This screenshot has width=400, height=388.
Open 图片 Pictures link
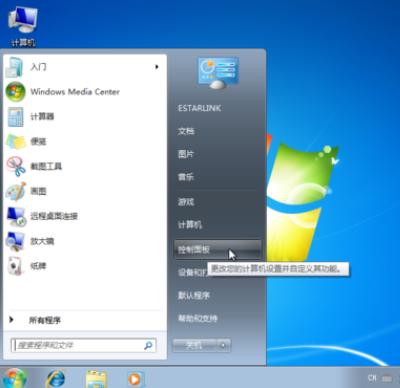tap(186, 154)
